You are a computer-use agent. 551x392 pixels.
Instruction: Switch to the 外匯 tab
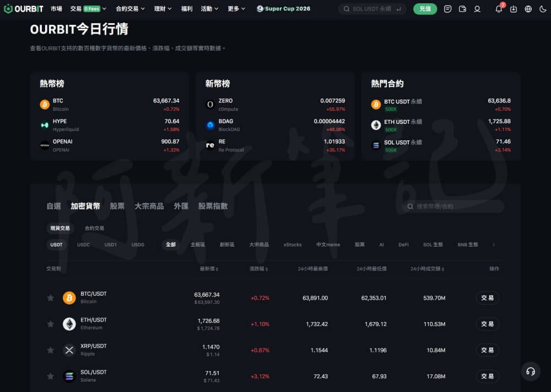click(x=181, y=206)
